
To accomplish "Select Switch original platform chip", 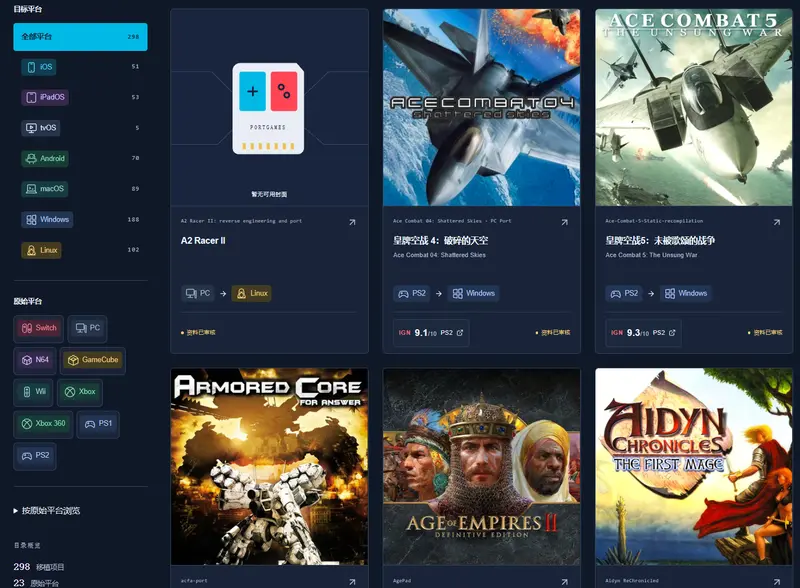I will click(x=39, y=328).
